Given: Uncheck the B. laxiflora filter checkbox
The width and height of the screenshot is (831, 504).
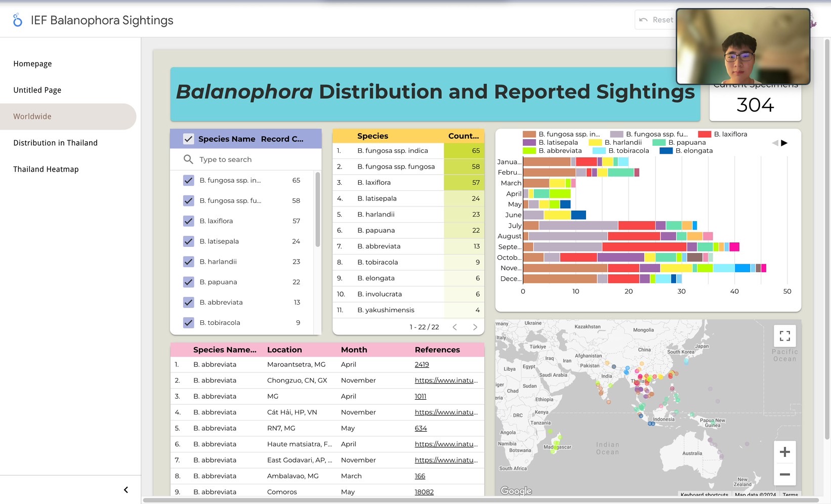Looking at the screenshot, I should (188, 221).
